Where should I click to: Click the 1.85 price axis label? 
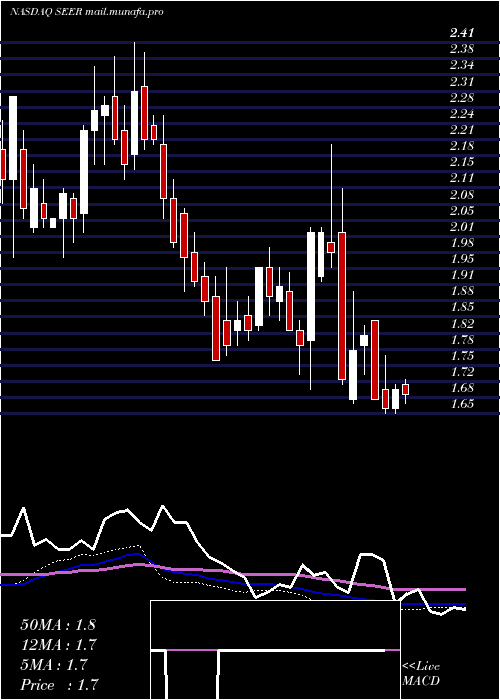tap(462, 307)
